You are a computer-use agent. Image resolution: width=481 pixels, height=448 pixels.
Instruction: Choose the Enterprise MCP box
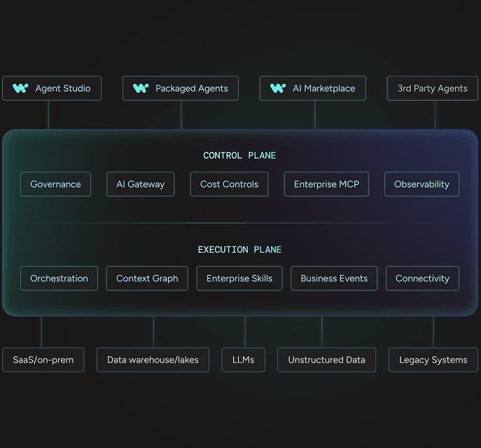coord(326,184)
